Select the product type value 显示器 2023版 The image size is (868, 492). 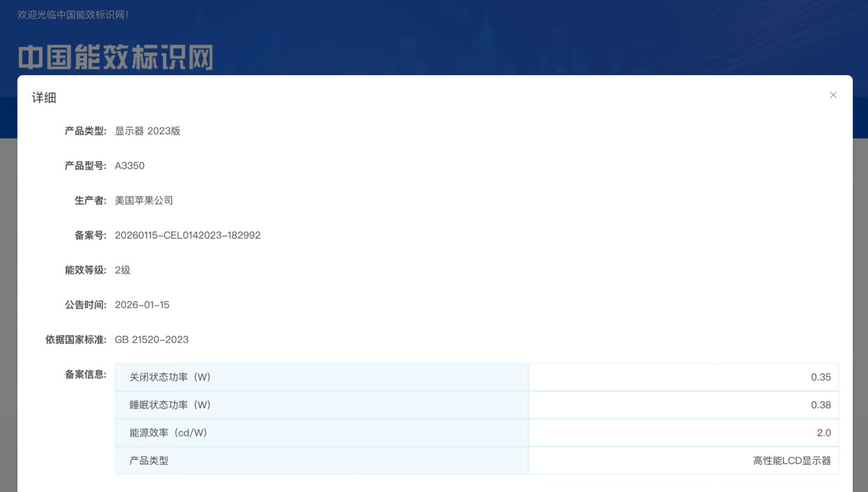coord(147,131)
